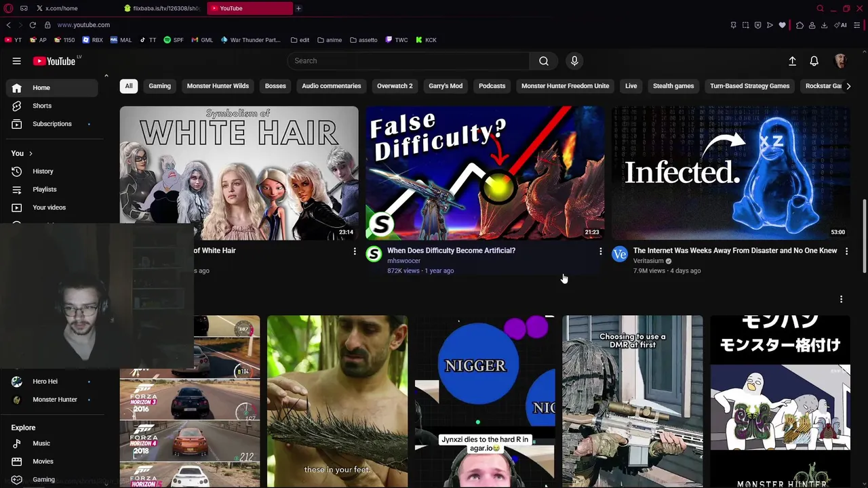
Task: Open the Opera menu logo
Action: click(x=7, y=8)
